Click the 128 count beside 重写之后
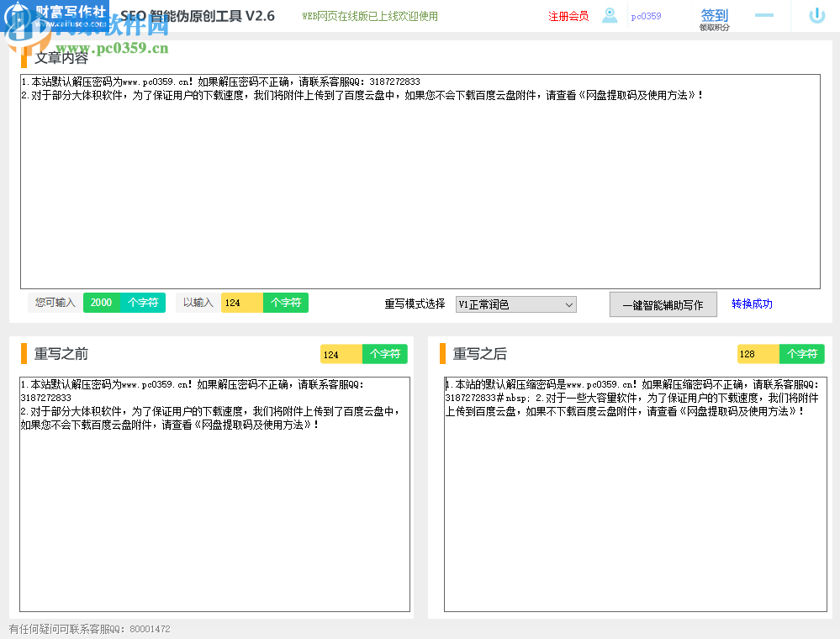Screen dimensions: 840x639 (758, 354)
